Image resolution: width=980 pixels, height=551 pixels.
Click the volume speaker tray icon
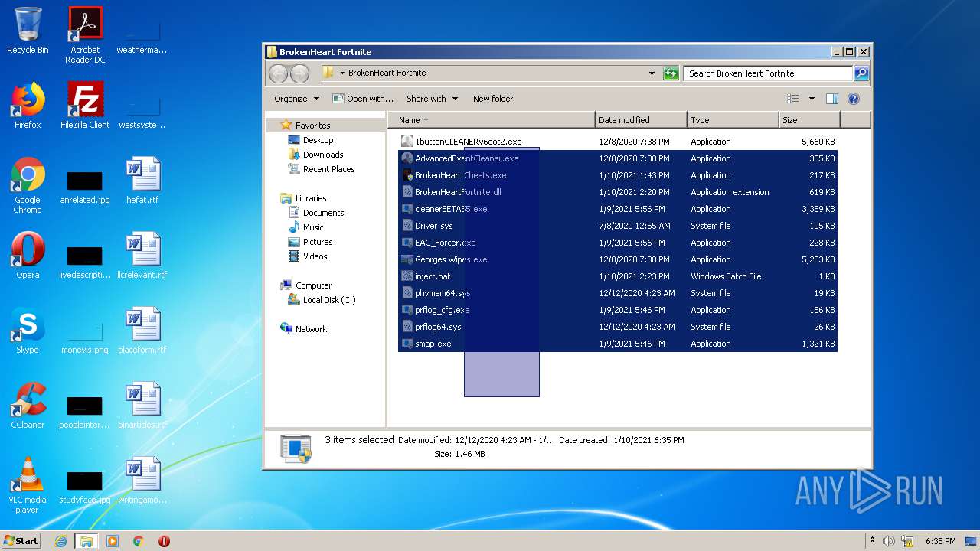point(889,541)
